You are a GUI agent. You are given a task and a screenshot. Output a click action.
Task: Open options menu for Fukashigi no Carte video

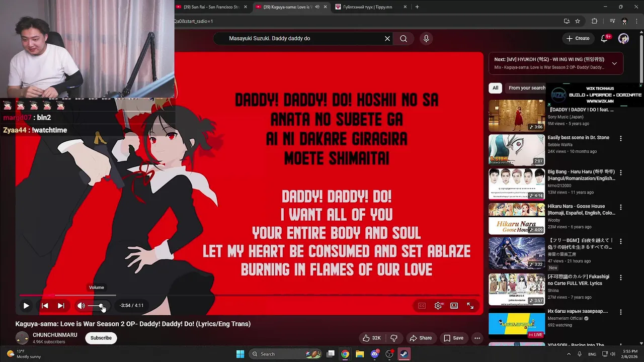(x=621, y=278)
